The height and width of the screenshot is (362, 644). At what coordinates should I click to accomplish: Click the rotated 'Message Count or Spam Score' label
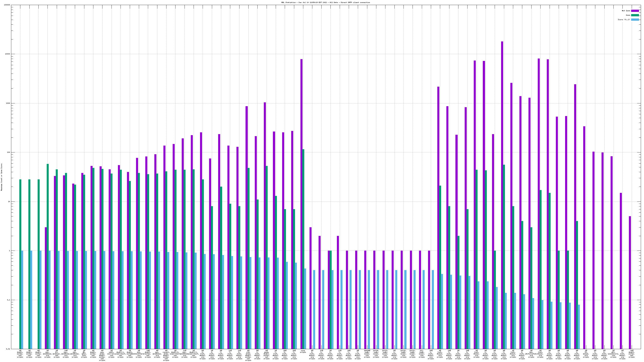[1, 177]
